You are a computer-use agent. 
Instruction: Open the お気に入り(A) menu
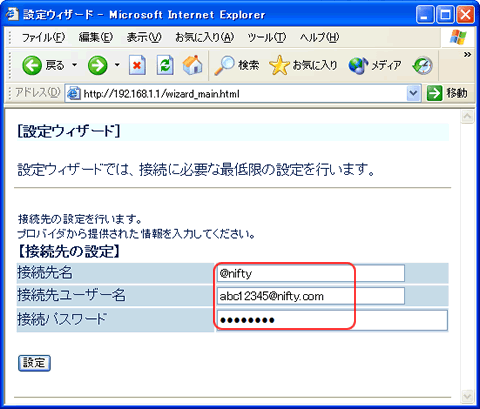click(205, 37)
